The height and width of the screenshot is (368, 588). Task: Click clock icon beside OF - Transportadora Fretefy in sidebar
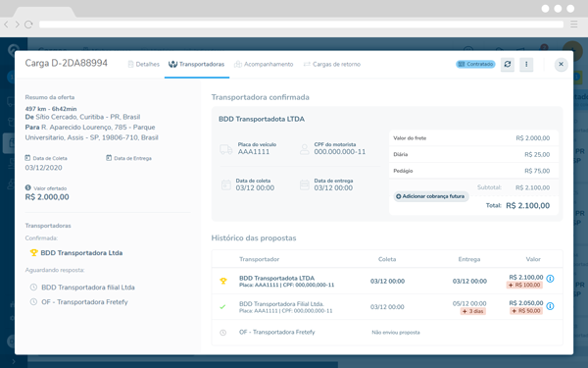point(33,302)
